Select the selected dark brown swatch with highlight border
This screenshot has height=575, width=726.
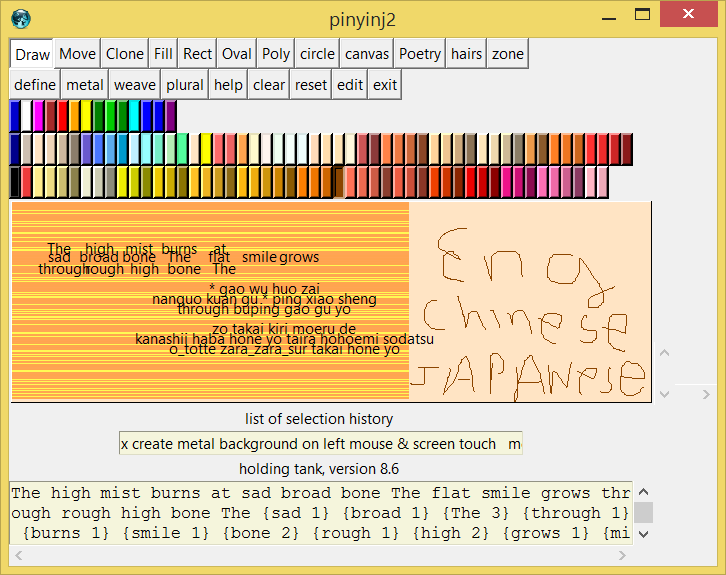[x=339, y=182]
